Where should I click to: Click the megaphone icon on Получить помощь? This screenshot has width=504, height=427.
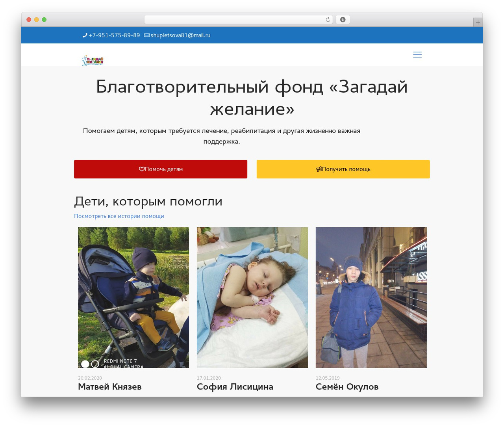[319, 169]
